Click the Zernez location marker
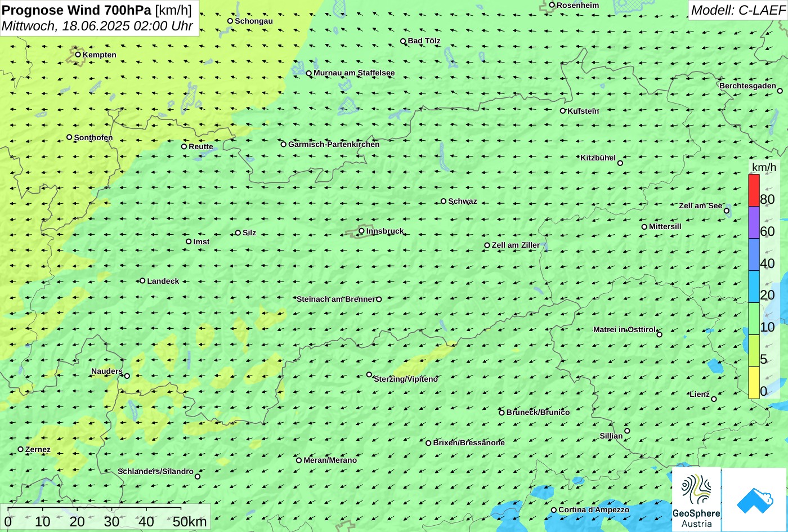This screenshot has height=532, width=788. point(21,449)
